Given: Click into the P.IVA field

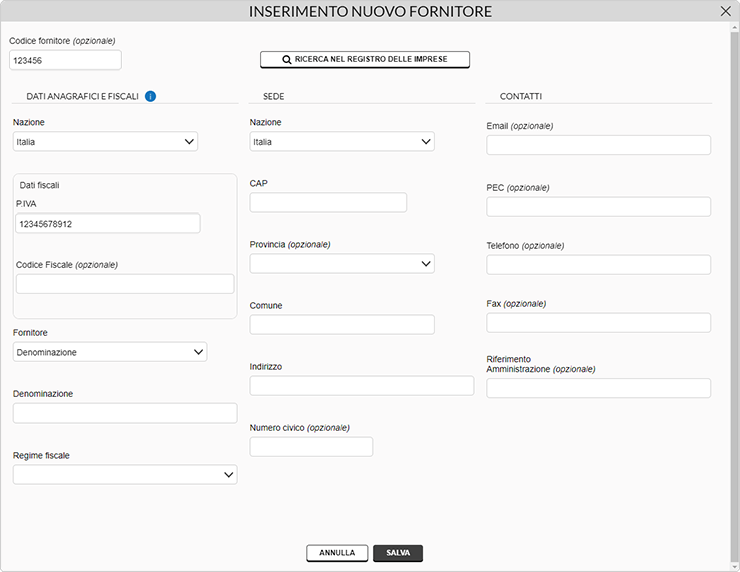Looking at the screenshot, I should (x=108, y=224).
